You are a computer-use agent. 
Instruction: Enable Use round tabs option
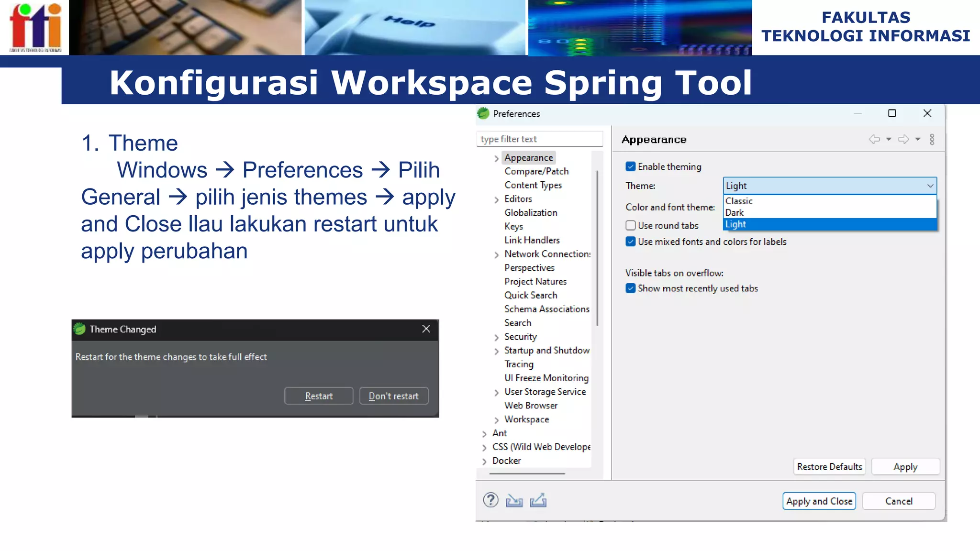click(631, 225)
